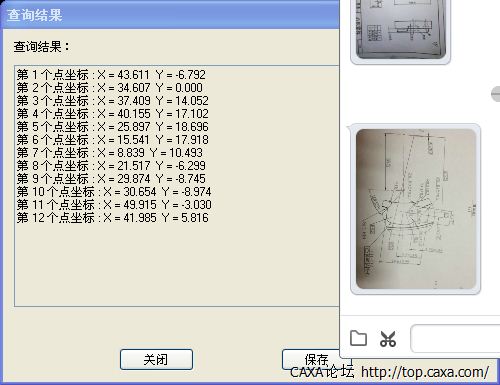Select row 第 7 个点坐标 X = 8.839
500x385 pixels.
110,152
